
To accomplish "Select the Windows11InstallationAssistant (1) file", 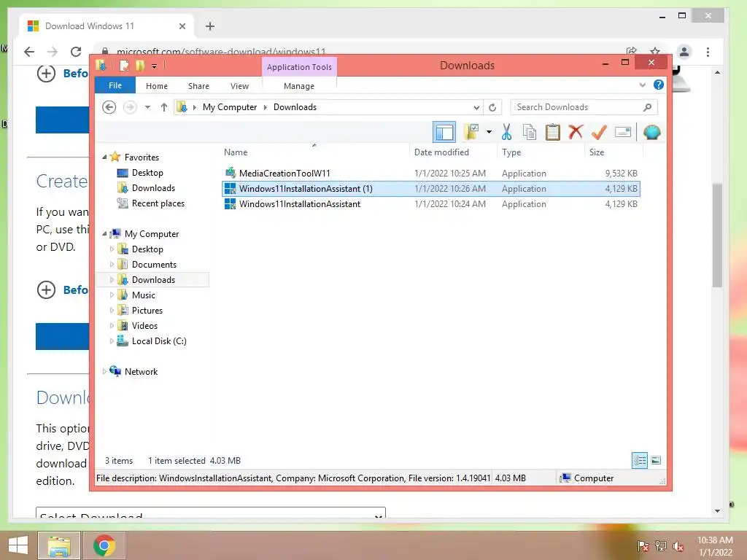I will (431, 189).
